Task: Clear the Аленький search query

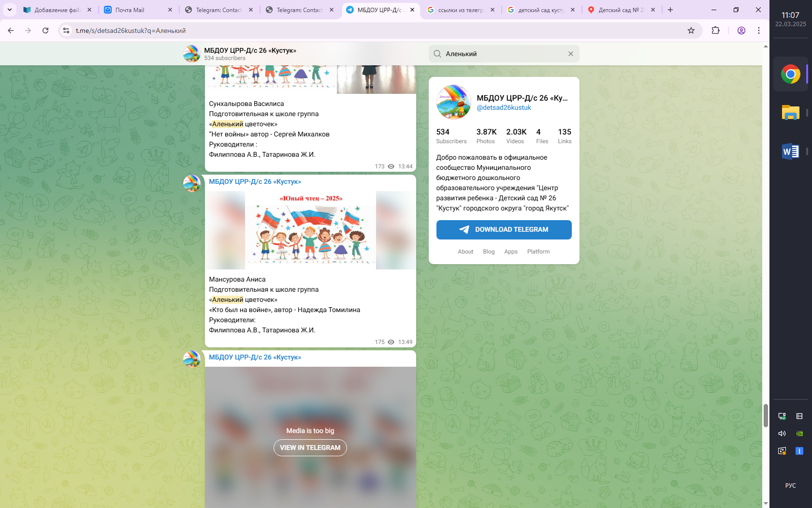Action: tap(571, 54)
